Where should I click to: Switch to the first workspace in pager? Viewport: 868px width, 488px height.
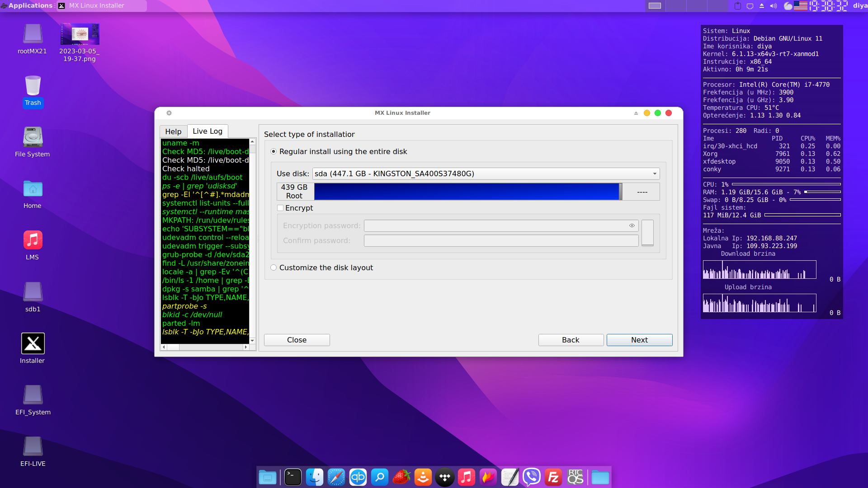(x=655, y=6)
